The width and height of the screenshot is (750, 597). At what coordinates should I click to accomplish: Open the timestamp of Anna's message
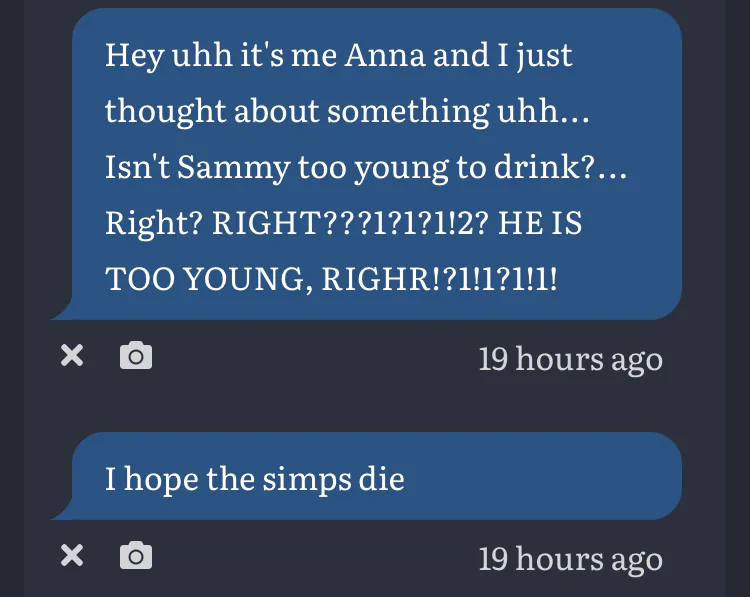[x=570, y=358]
